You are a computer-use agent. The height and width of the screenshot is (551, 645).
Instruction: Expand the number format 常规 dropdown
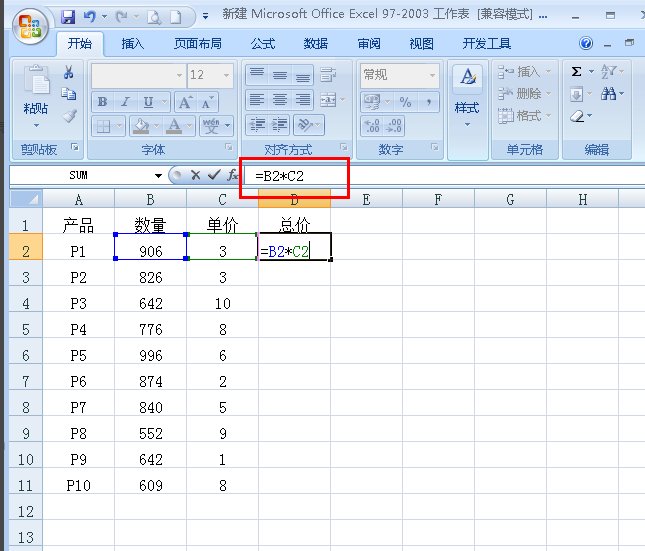[431, 75]
